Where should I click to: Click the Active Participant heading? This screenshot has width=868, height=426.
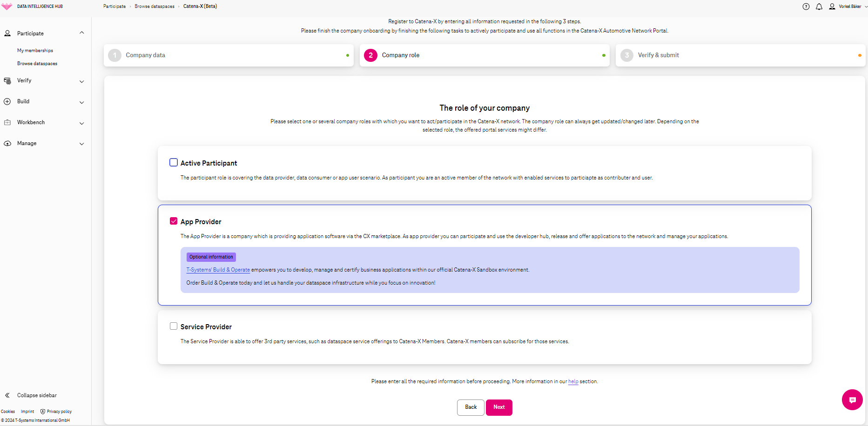pos(209,163)
